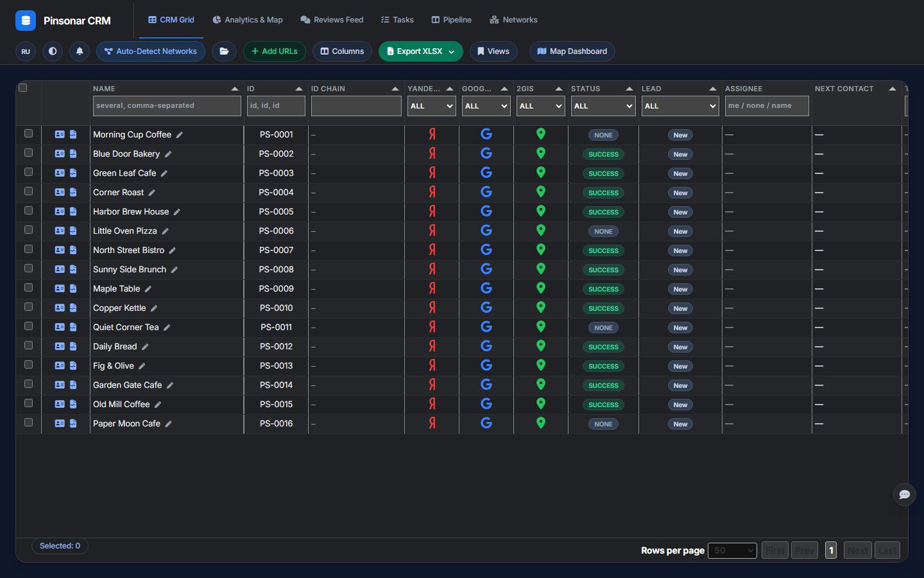The width and height of the screenshot is (924, 578).
Task: Open the Pipeline tab
Action: (x=452, y=20)
